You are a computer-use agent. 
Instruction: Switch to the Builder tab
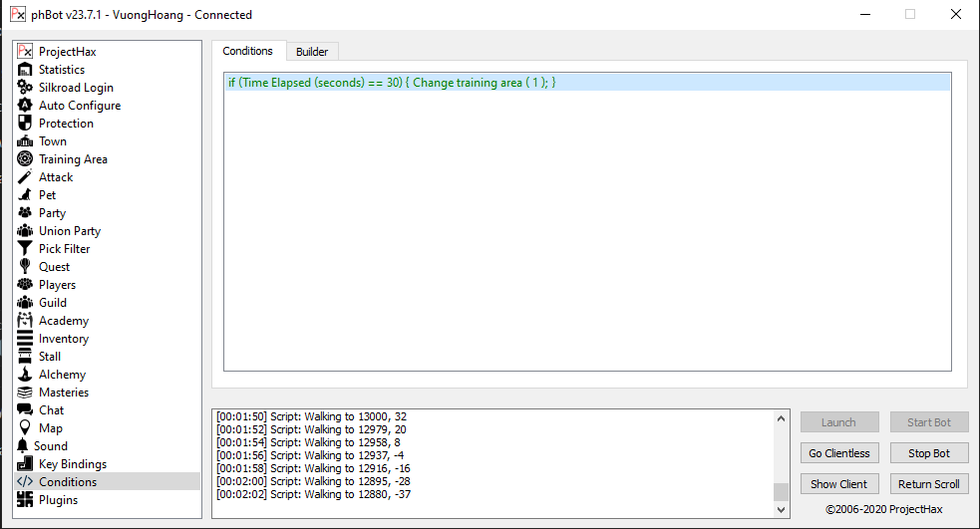pos(312,52)
